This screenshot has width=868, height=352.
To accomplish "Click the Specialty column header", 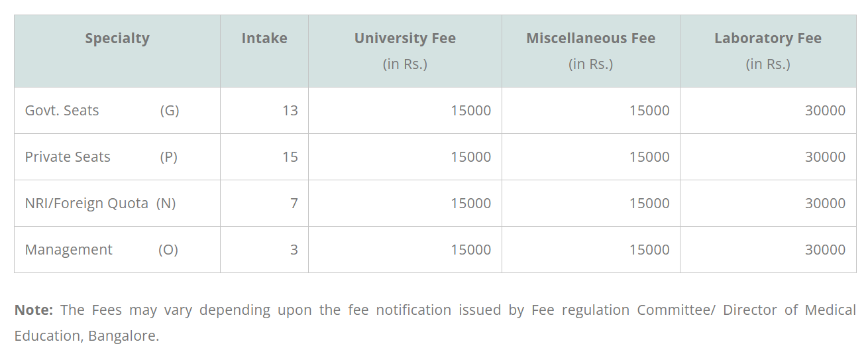I will 117,38.
